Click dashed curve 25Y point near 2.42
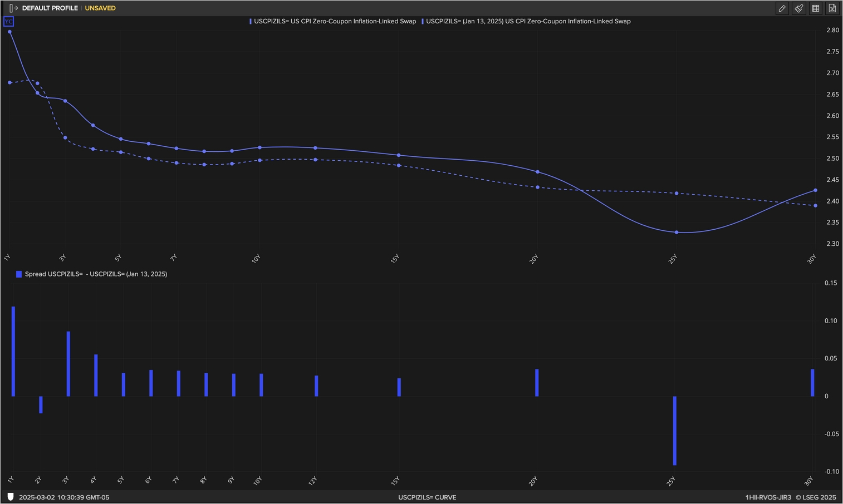Image resolution: width=843 pixels, height=504 pixels. coord(677,193)
